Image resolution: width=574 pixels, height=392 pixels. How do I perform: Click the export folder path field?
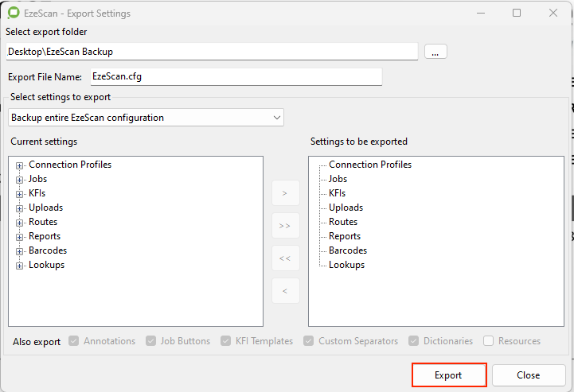pyautogui.click(x=211, y=52)
